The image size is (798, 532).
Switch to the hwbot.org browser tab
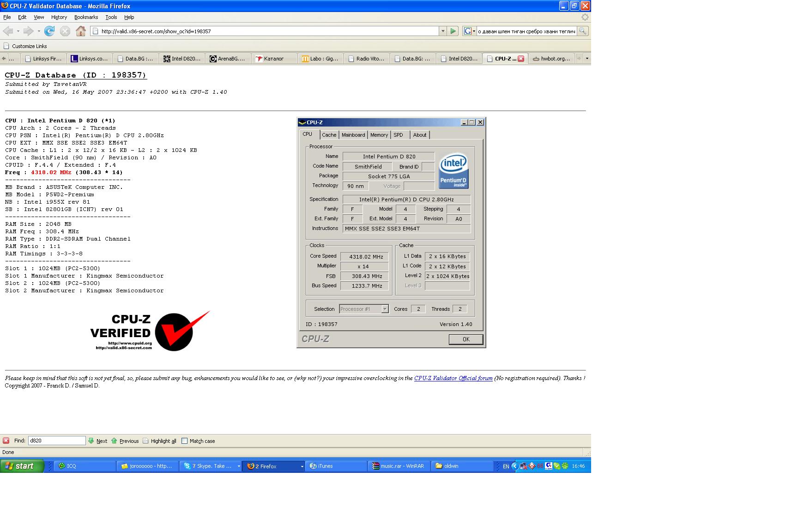[x=551, y=59]
